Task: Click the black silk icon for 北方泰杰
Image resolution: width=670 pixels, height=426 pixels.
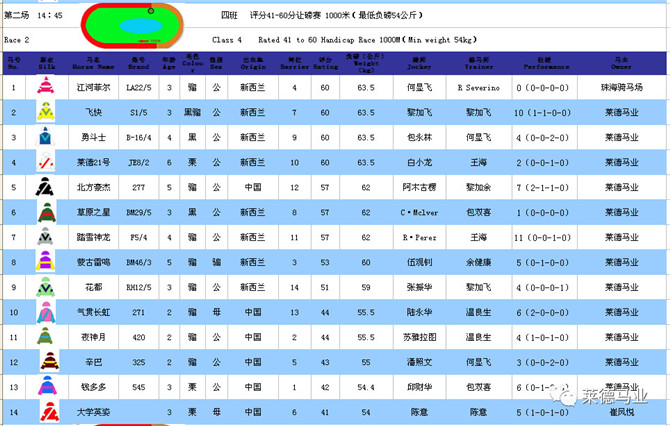Action: [45, 187]
